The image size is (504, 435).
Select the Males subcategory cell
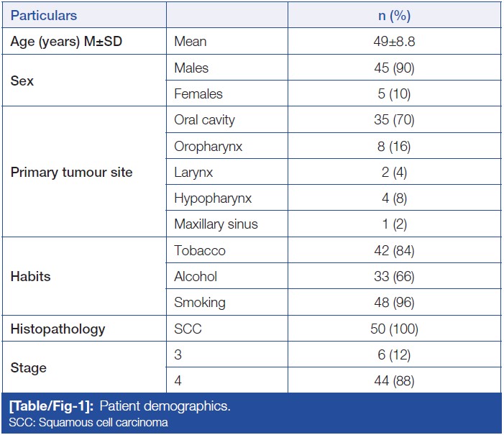pos(191,68)
